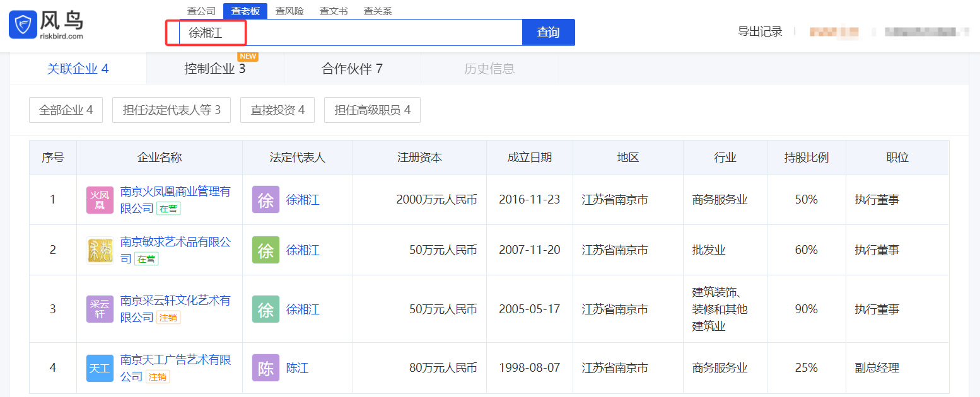Click the purple 徐 avatar in row 1
The width and height of the screenshot is (980, 397).
tap(265, 200)
